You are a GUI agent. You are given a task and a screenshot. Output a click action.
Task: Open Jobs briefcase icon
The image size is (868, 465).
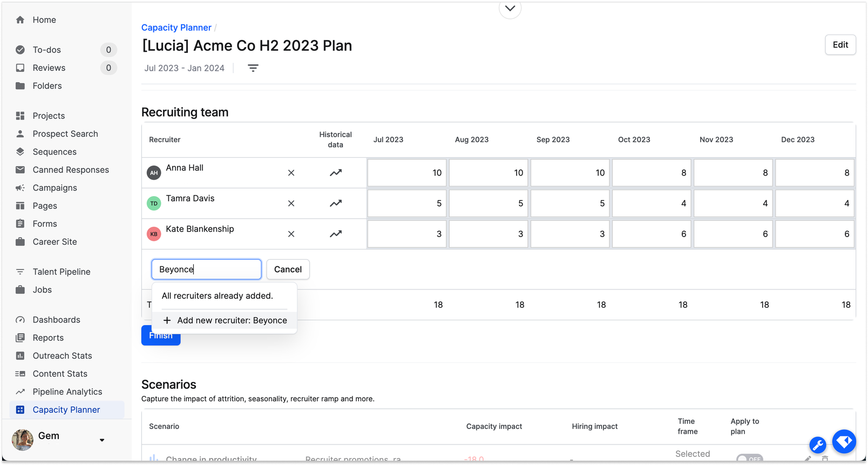point(20,289)
